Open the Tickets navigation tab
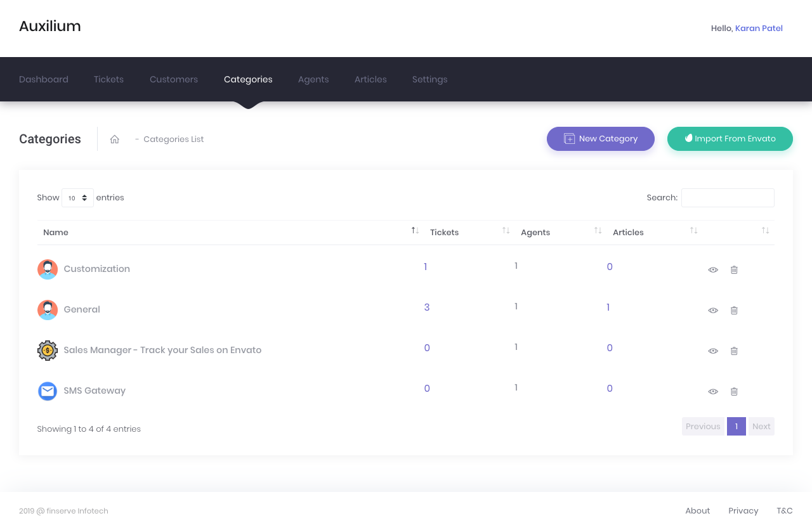The height and width of the screenshot is (530, 812). click(108, 79)
